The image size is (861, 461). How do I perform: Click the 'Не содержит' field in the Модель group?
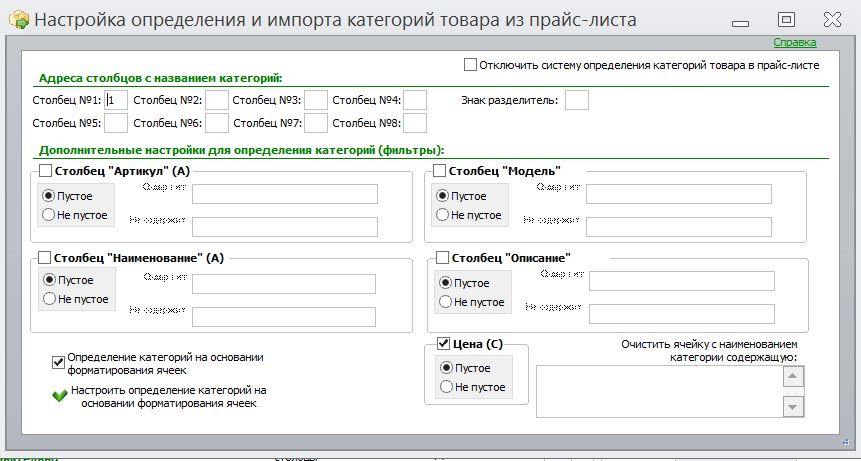[679, 227]
